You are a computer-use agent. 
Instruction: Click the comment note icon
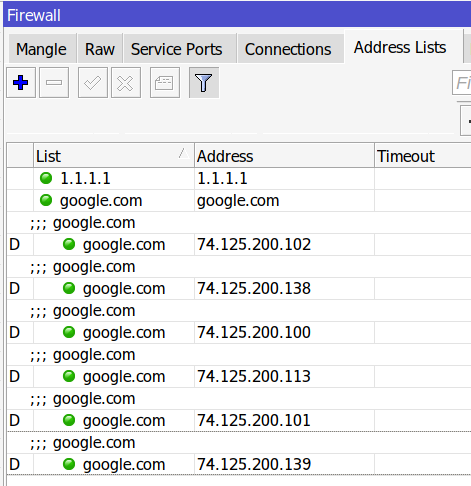[x=165, y=83]
